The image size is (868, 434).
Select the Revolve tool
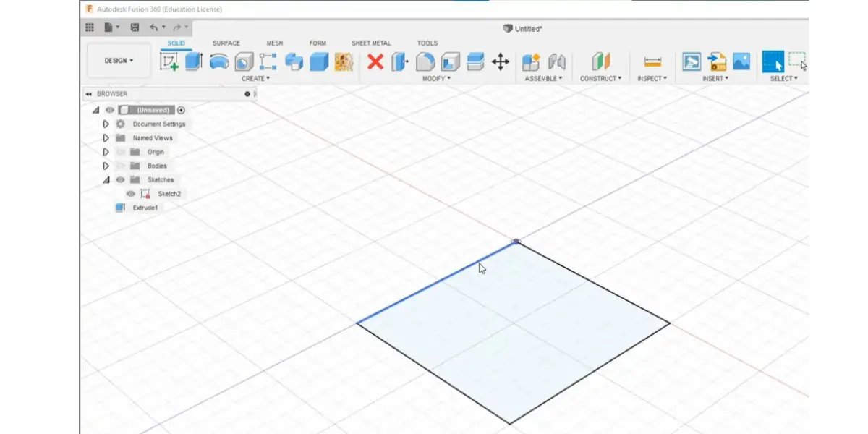(x=219, y=61)
